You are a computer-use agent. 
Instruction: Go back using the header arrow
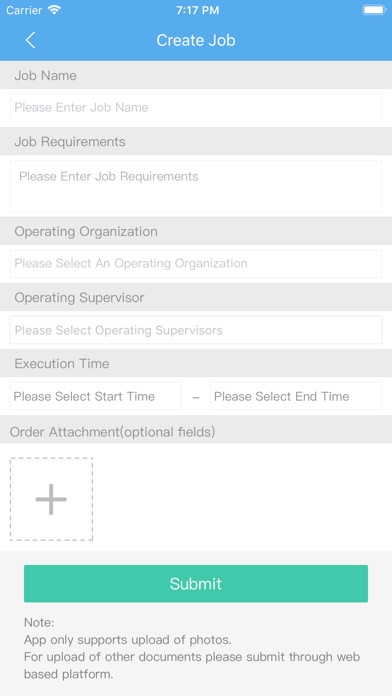[30, 40]
